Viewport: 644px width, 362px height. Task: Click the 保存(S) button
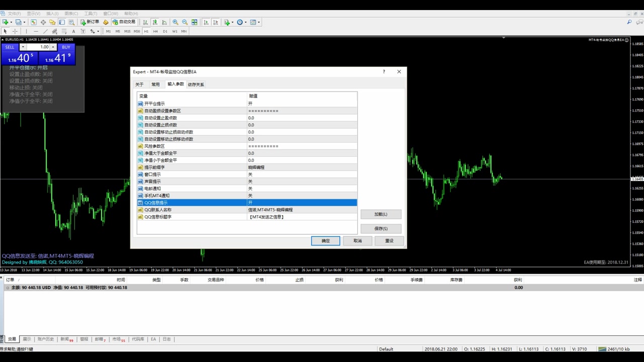(x=381, y=229)
